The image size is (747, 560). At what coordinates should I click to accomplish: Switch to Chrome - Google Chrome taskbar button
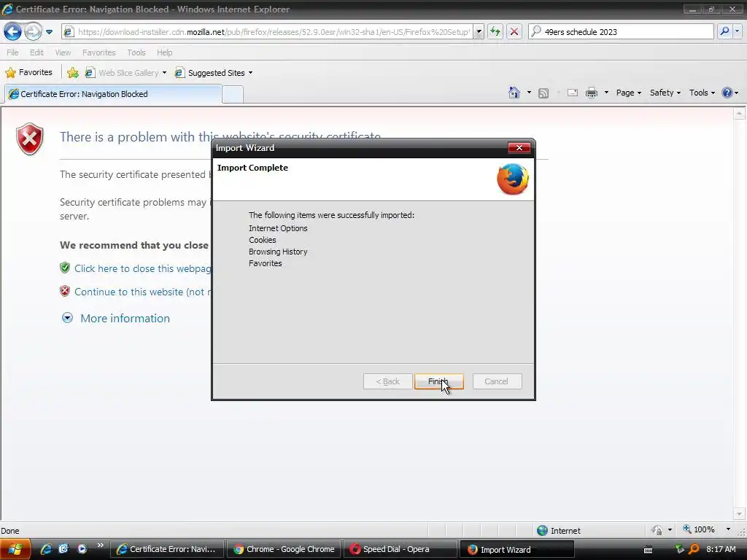(x=284, y=549)
